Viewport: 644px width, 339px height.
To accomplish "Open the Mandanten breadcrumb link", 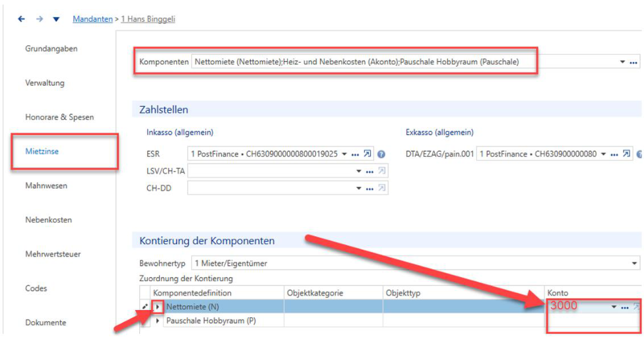I will pyautogui.click(x=92, y=19).
